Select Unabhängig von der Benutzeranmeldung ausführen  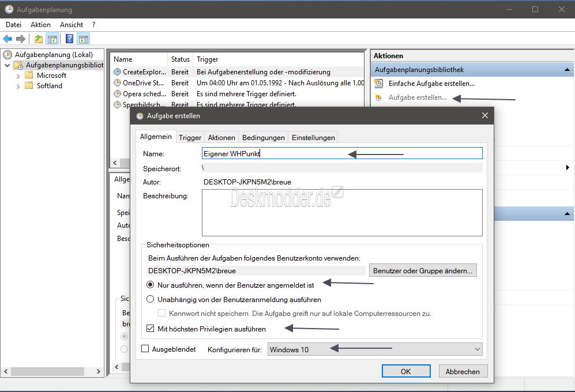point(151,299)
